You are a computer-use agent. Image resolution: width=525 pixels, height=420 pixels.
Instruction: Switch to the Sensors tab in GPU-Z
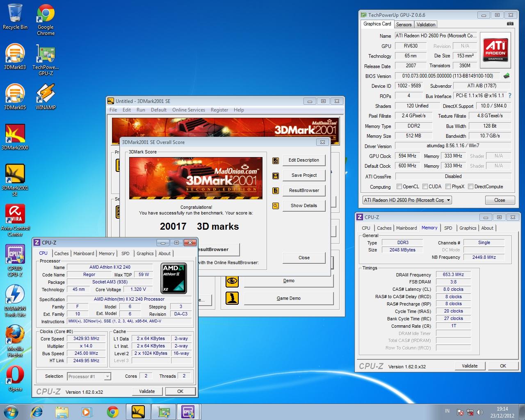[x=404, y=25]
